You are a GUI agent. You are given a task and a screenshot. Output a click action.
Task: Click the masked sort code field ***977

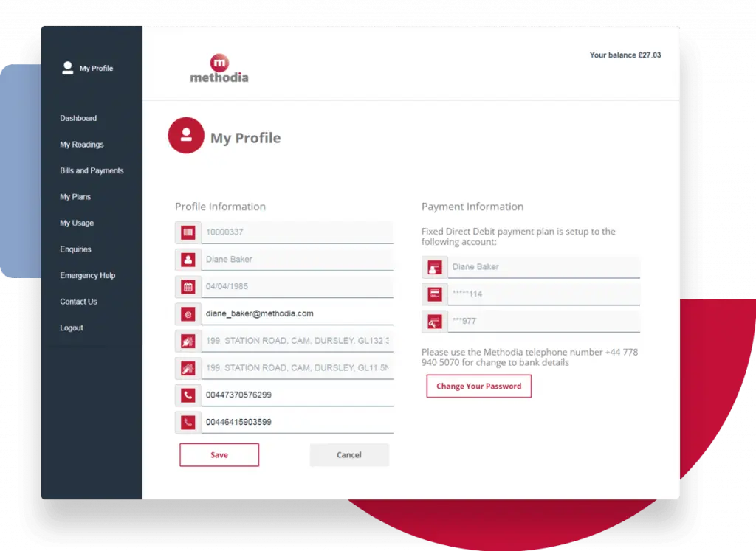point(544,322)
